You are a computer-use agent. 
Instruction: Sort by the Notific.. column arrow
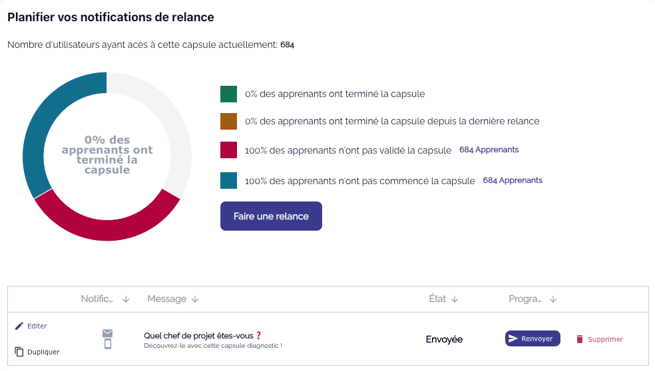[125, 299]
